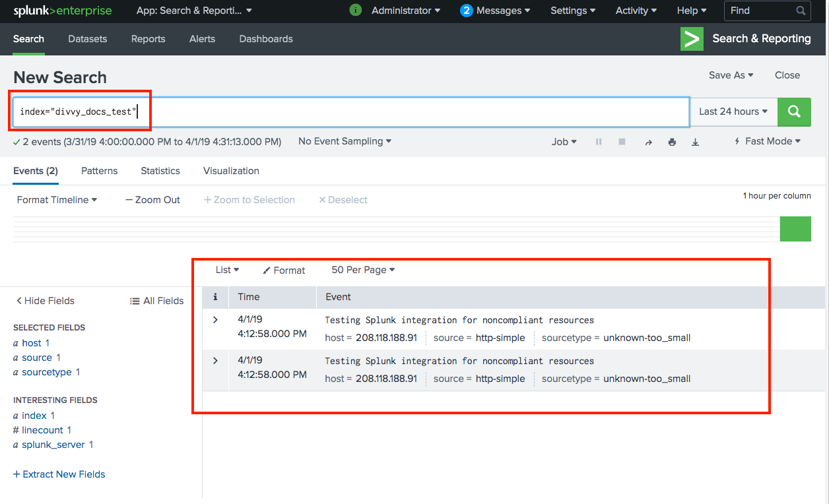Open the Help menu

point(692,11)
